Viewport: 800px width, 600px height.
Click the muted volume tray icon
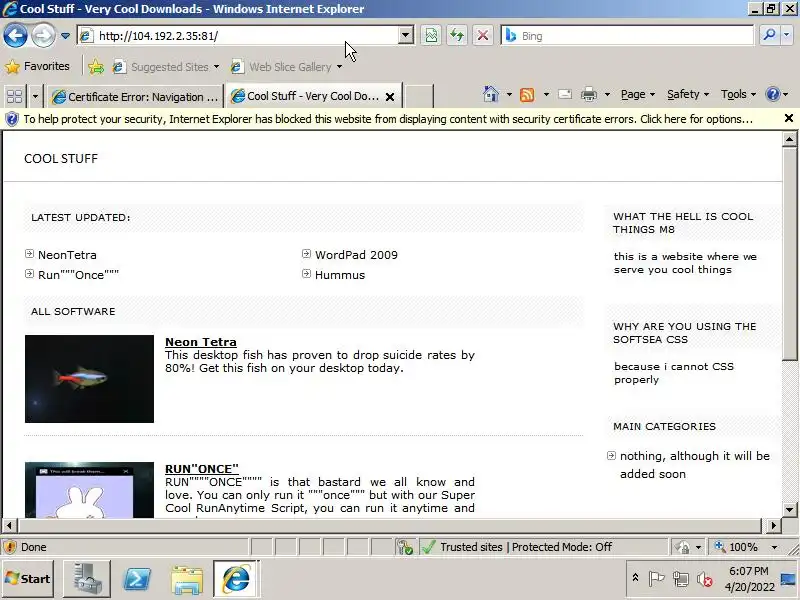705,579
